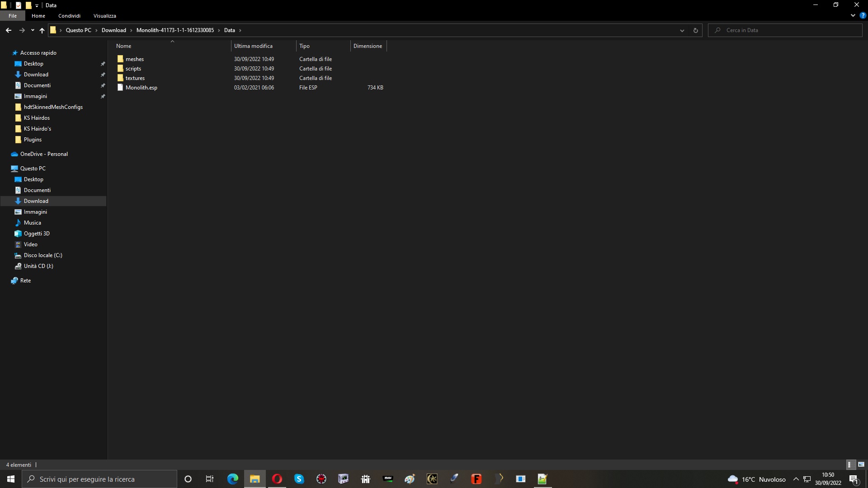Viewport: 868px width, 488px height.
Task: Expand the chevron after Data in path
Action: tap(240, 30)
